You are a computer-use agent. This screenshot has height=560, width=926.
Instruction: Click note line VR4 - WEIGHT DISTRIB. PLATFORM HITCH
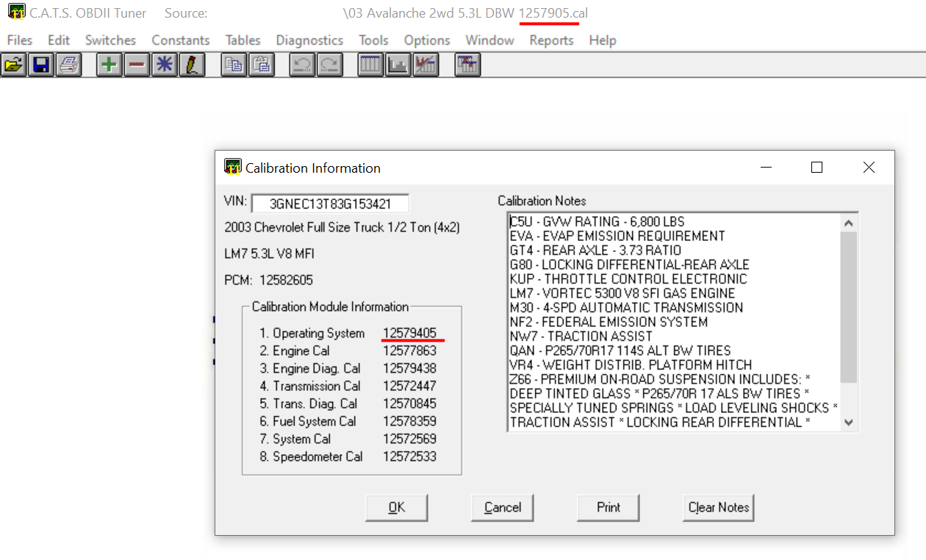631,365
